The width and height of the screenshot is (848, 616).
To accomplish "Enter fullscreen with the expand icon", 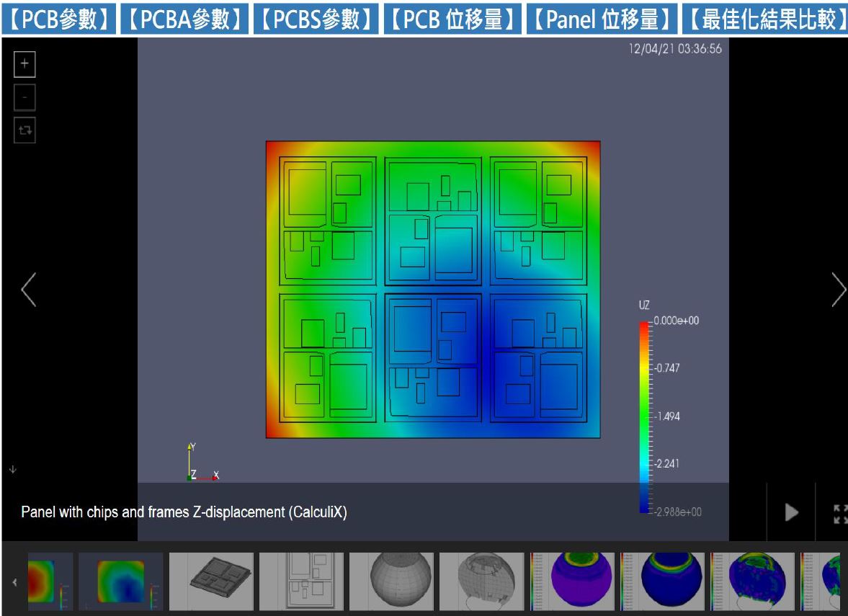I will pos(839,513).
